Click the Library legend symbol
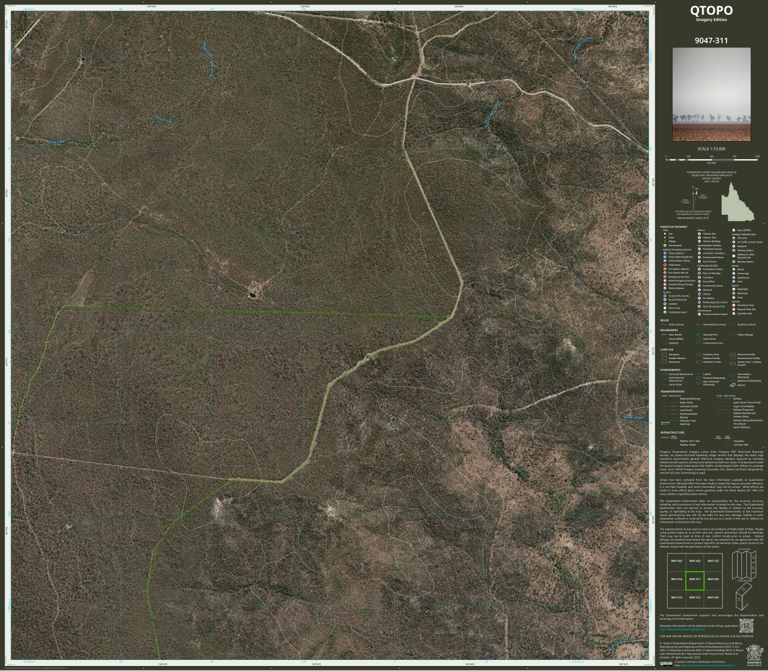 pos(699,294)
